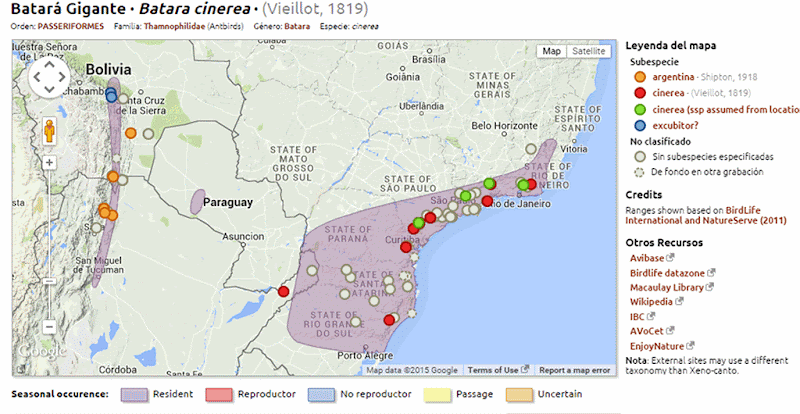The width and height of the screenshot is (800, 414).
Task: Pick up the Street View pegman icon
Action: click(x=49, y=131)
